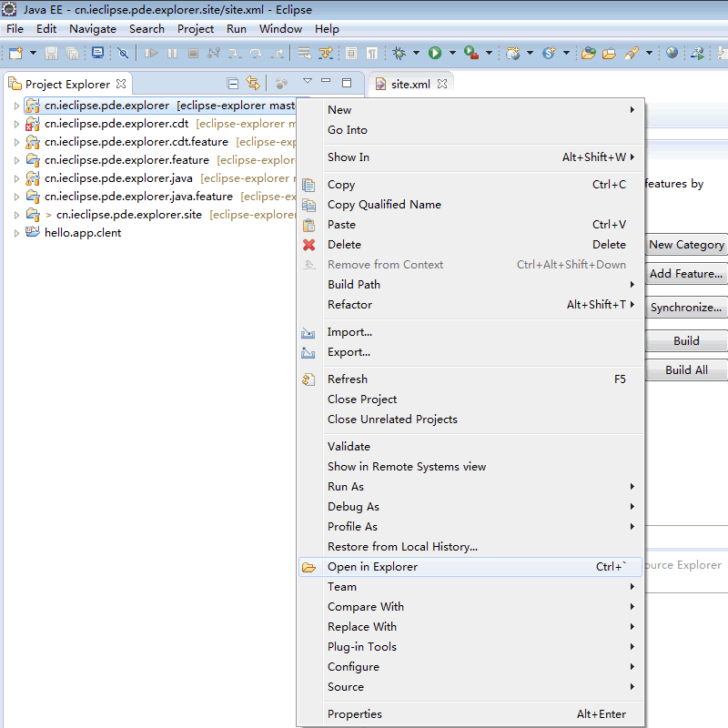Click the Open Type folder icon
Viewport: 728px width, 728px height.
[x=589, y=54]
